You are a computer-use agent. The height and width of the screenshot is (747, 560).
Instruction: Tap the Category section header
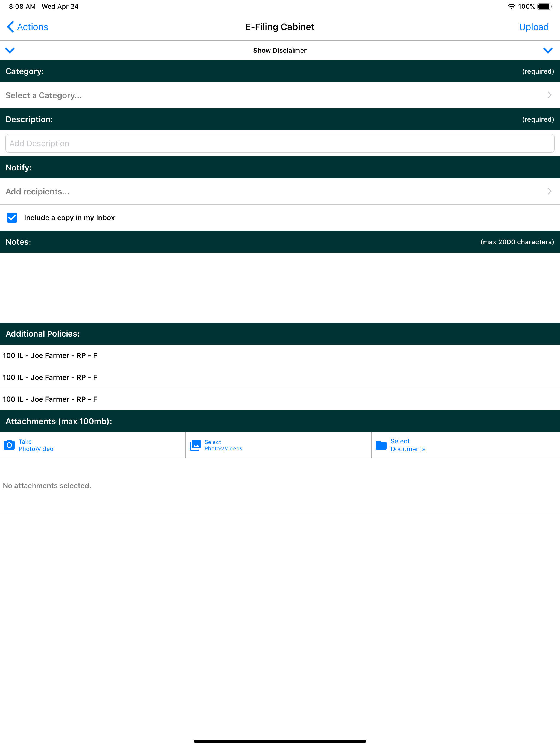pyautogui.click(x=280, y=71)
